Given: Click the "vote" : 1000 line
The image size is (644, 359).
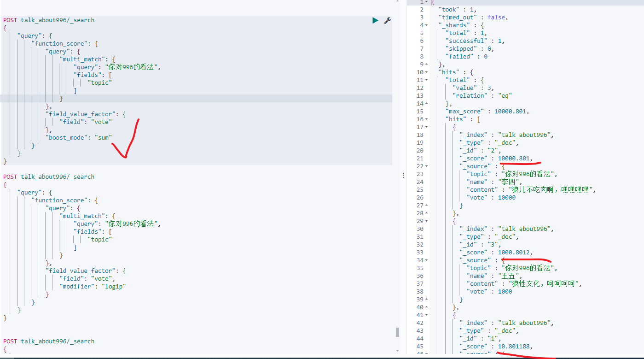Looking at the screenshot, I should click(x=489, y=291).
